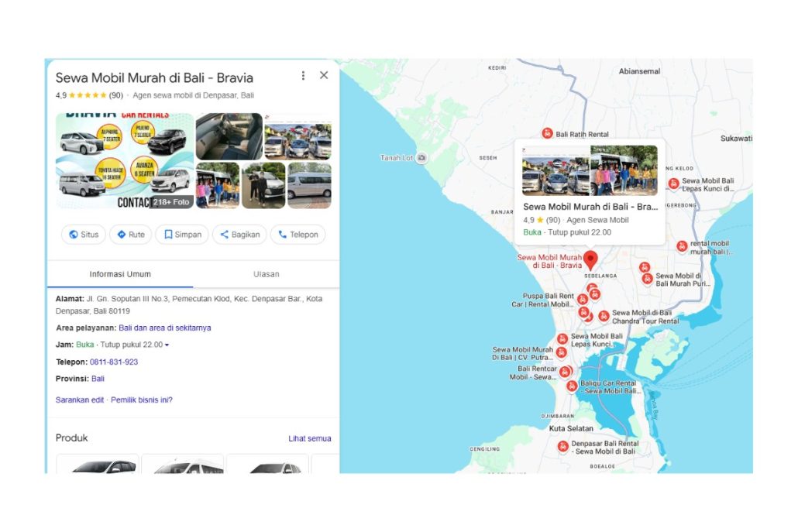This screenshot has height=532, width=798.
Task: Get directions with the Rute button
Action: point(131,235)
